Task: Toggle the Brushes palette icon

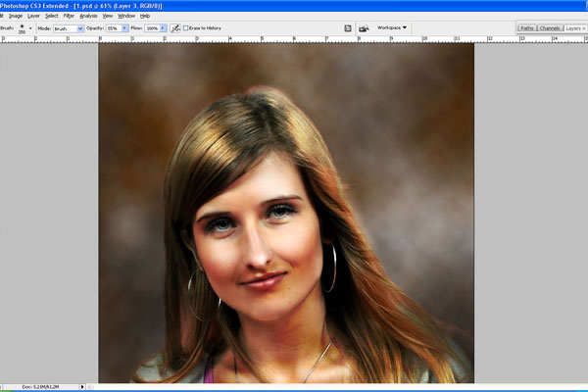Action: (x=348, y=28)
